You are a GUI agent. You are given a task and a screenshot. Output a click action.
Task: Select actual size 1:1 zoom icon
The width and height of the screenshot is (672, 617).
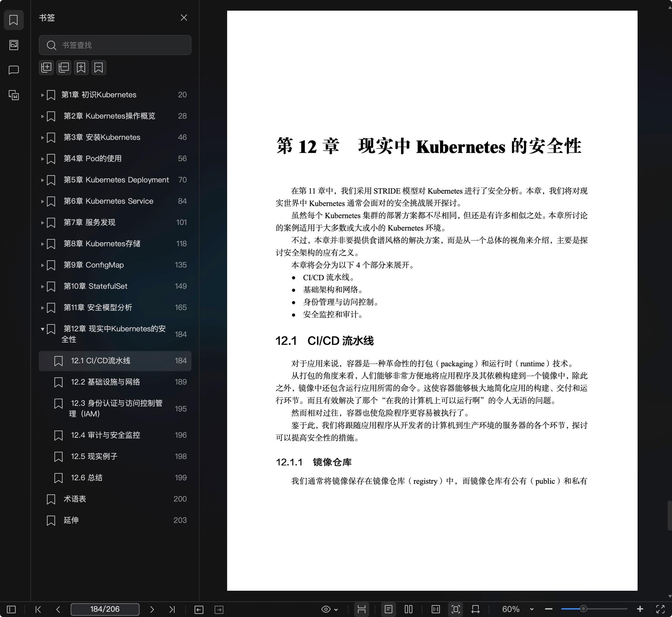point(436,609)
